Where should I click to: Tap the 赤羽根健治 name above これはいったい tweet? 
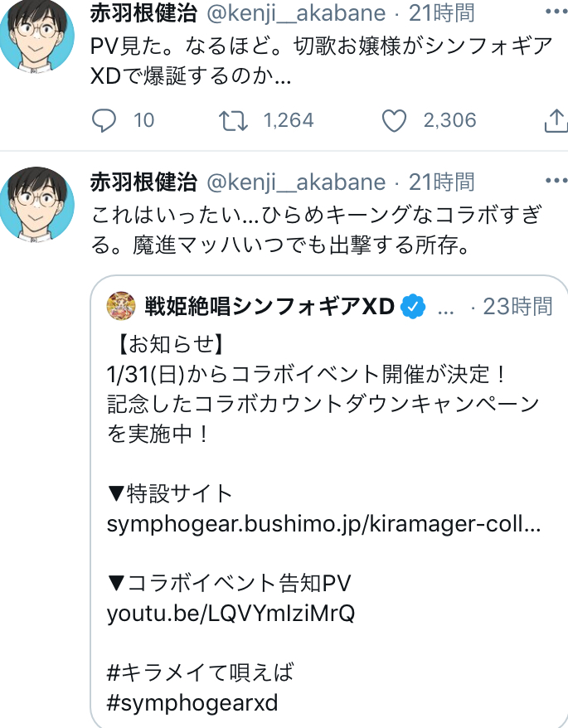(x=143, y=182)
